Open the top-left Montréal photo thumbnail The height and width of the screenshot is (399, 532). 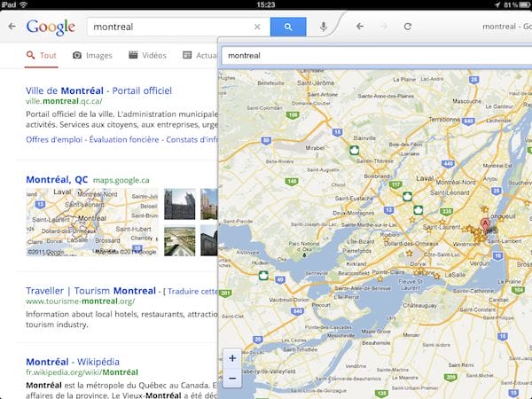(x=180, y=204)
